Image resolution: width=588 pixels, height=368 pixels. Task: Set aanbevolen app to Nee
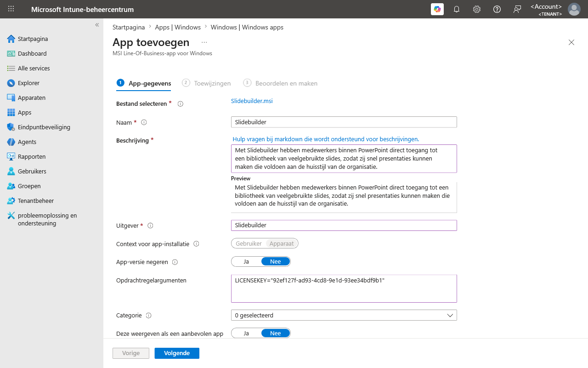click(x=276, y=333)
